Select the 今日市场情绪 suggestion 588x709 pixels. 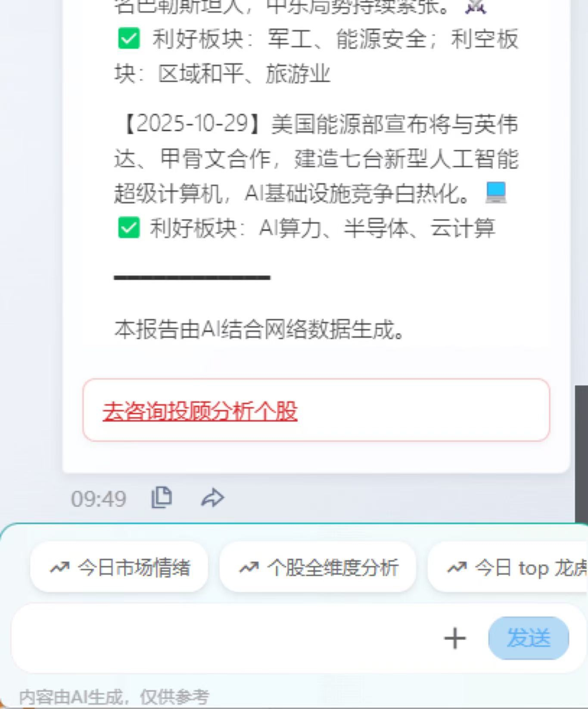(119, 567)
